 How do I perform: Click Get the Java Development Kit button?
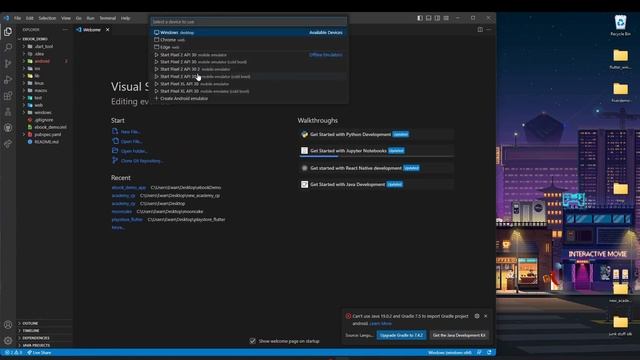point(459,335)
